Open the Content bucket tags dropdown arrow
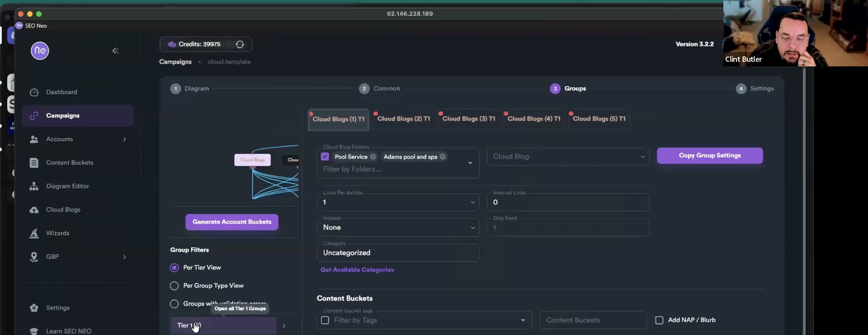 click(523, 320)
